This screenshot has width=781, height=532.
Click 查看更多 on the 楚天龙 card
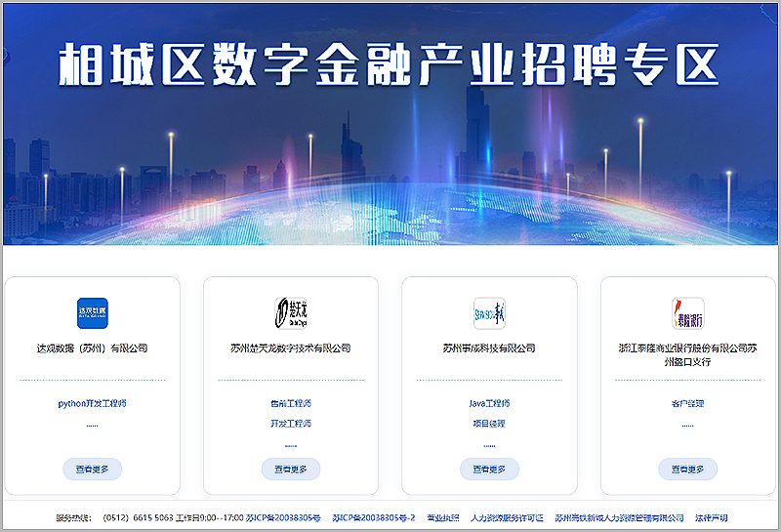coord(291,469)
